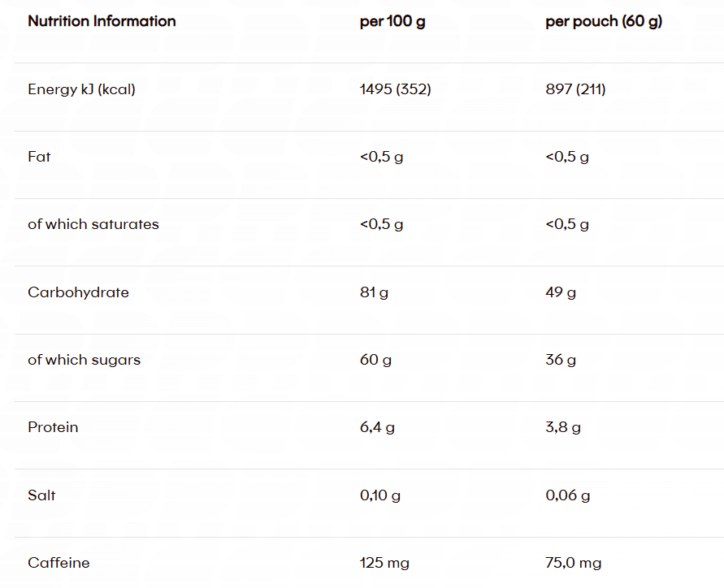Click the Nutrition Information header

(x=102, y=22)
